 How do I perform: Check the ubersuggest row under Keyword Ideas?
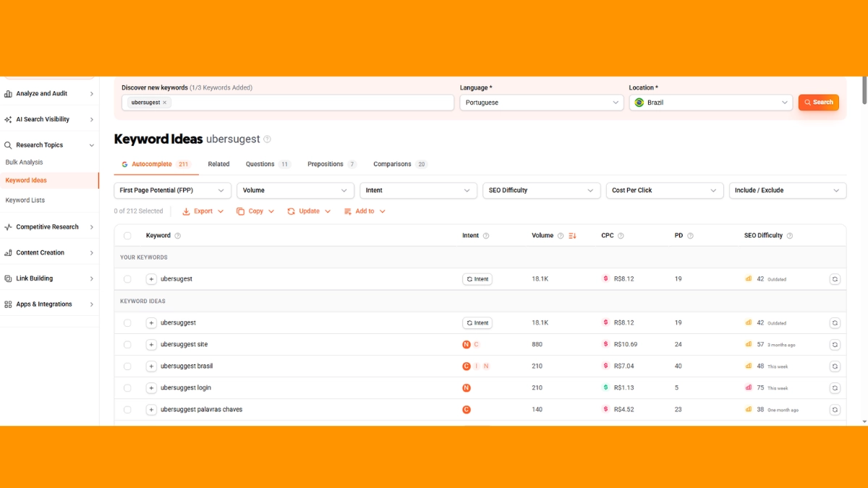point(127,323)
